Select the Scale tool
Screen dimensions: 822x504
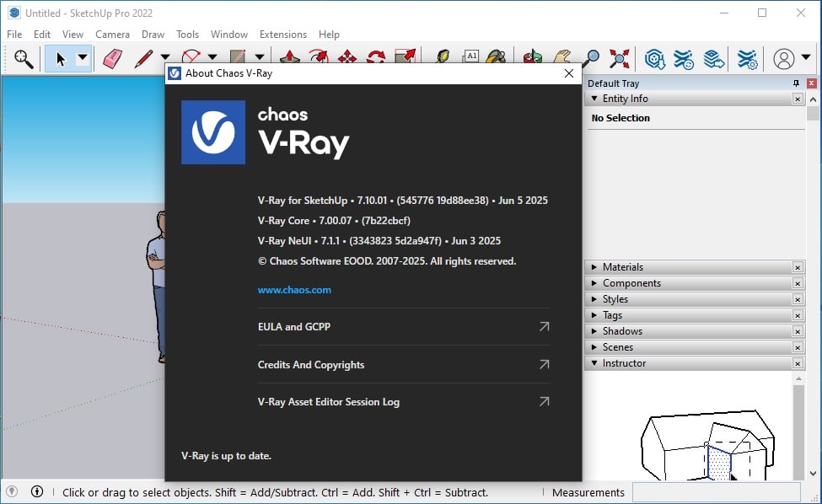(x=406, y=56)
